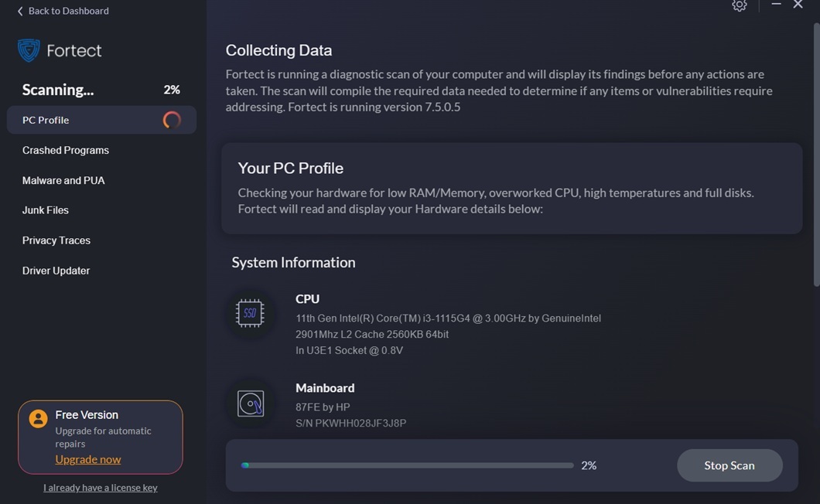Viewport: 820px width, 504px height.
Task: Stop the running scan
Action: [729, 465]
